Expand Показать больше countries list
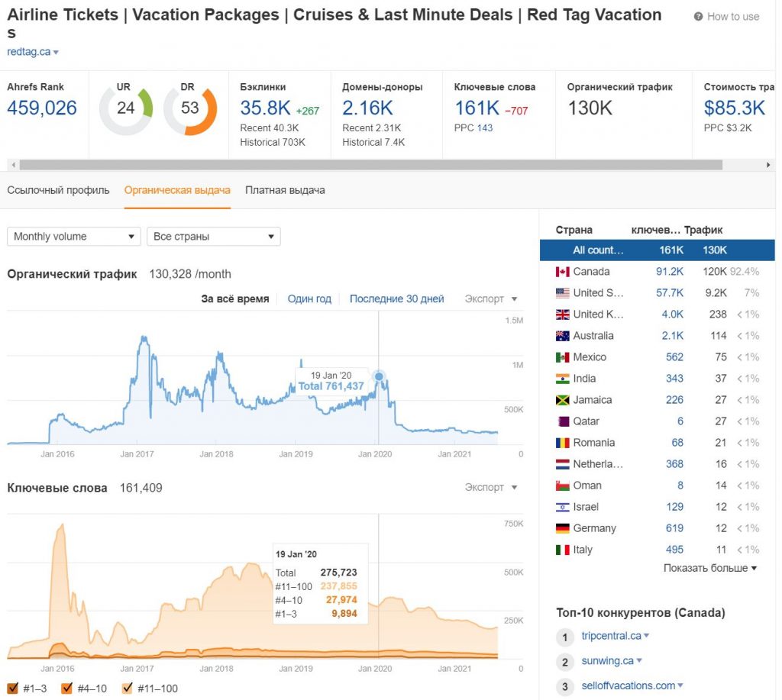 tap(709, 568)
